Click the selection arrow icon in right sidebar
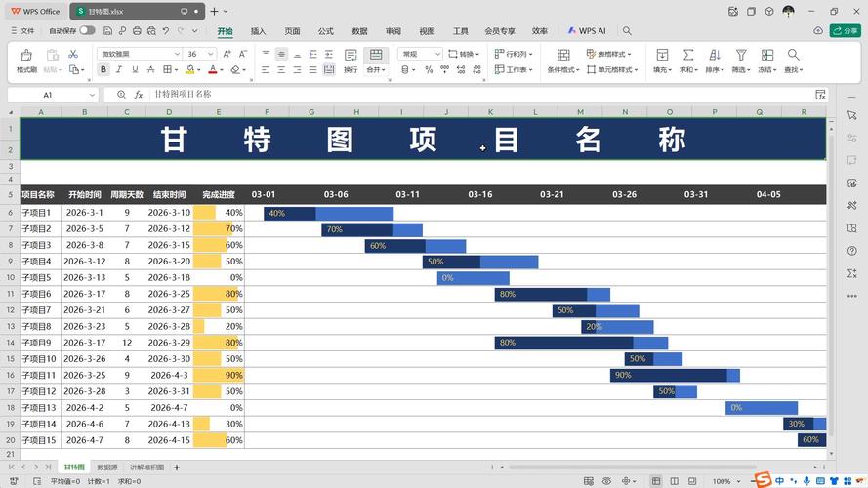868x488 pixels. (852, 115)
